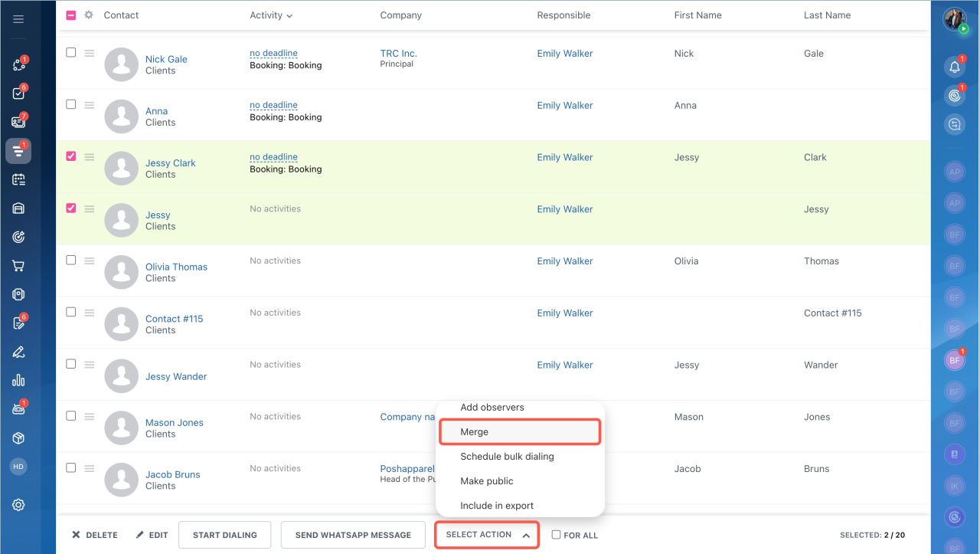Image resolution: width=980 pixels, height=554 pixels.
Task: Expand the SELECT ACTION dropdown
Action: (487, 535)
